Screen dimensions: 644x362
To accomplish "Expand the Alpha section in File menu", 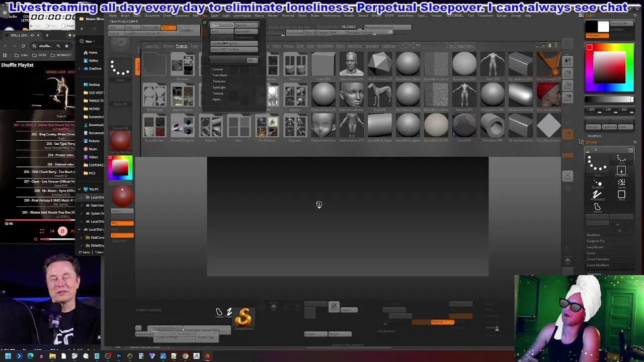I will tap(216, 100).
